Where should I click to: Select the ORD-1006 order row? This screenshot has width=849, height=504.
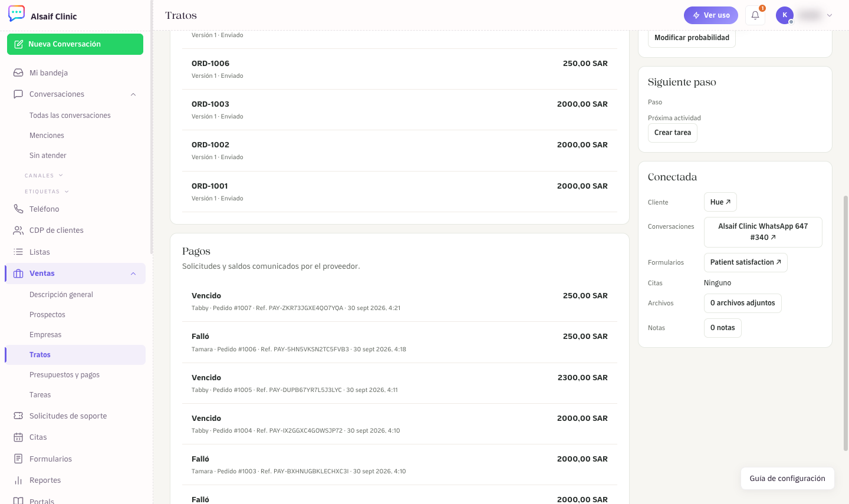click(400, 69)
